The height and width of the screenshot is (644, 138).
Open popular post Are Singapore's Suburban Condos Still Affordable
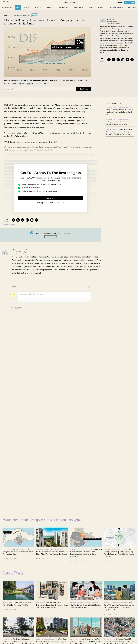pos(118,123)
